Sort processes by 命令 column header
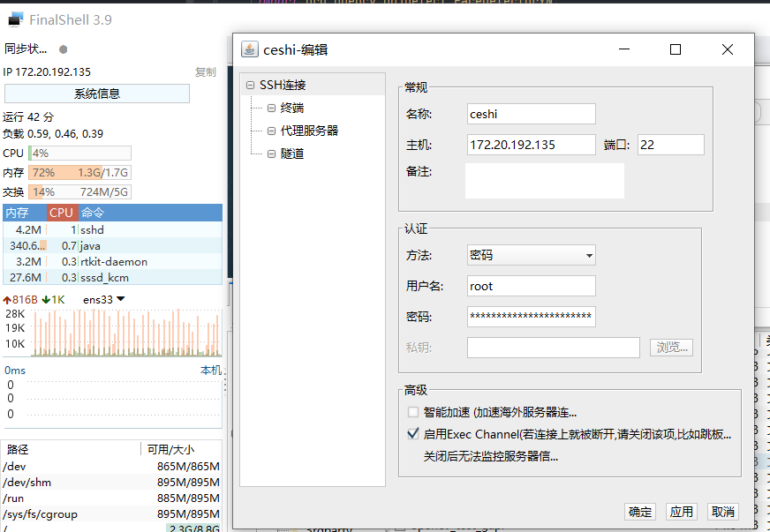The height and width of the screenshot is (532, 770). point(150,213)
